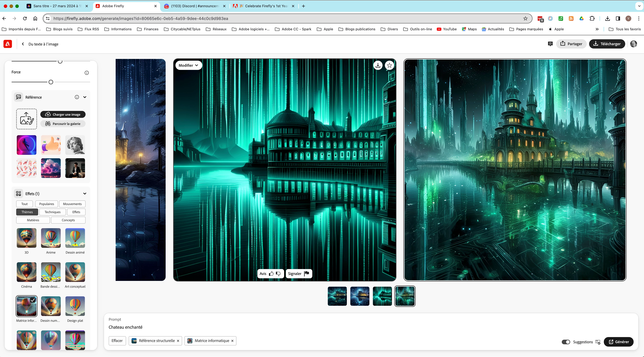Select the Techniques effects tab

52,212
